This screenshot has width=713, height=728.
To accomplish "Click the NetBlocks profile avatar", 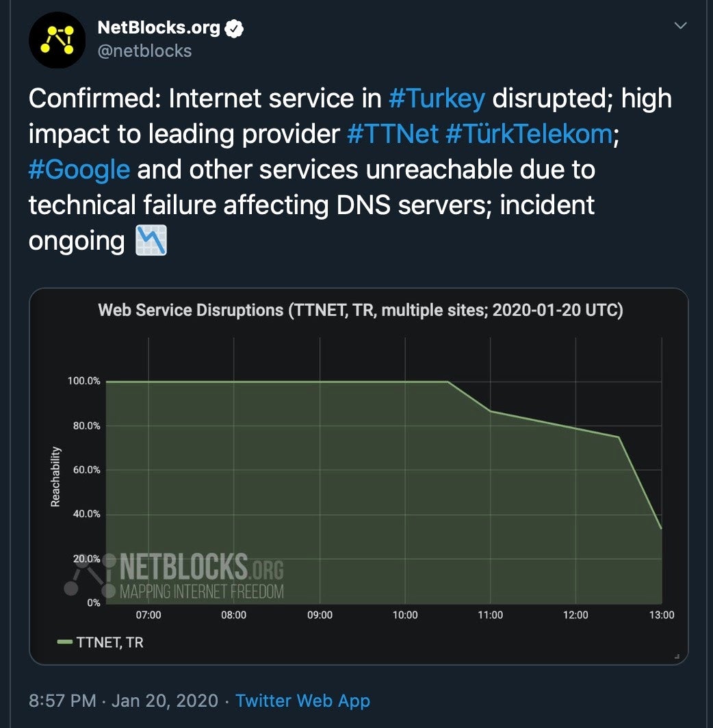I will [x=56, y=39].
